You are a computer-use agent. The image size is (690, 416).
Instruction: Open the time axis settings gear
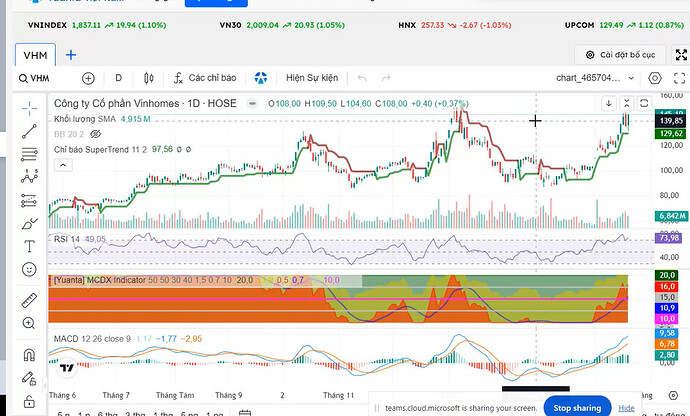[x=673, y=395]
